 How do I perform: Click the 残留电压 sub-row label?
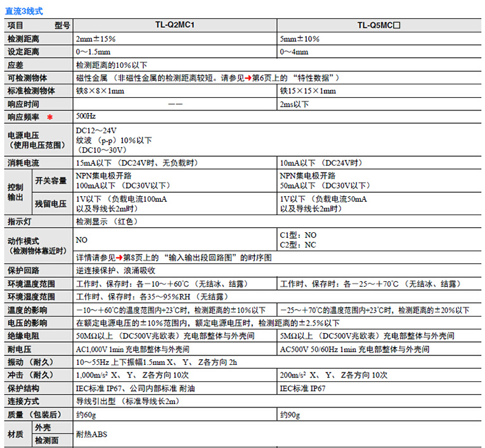[x=51, y=204]
